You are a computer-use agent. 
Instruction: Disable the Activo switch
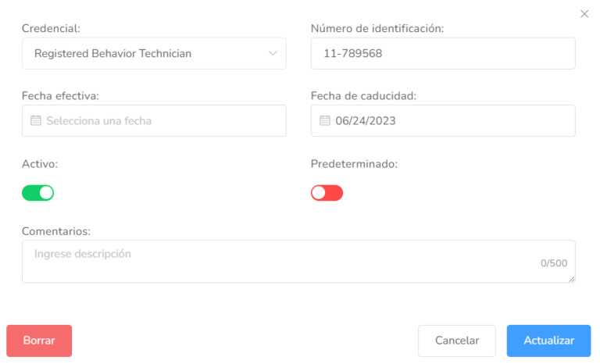(x=37, y=192)
